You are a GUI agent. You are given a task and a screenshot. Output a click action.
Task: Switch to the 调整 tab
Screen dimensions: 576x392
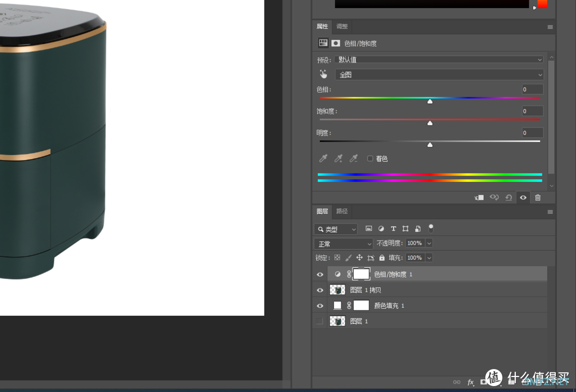coord(342,27)
